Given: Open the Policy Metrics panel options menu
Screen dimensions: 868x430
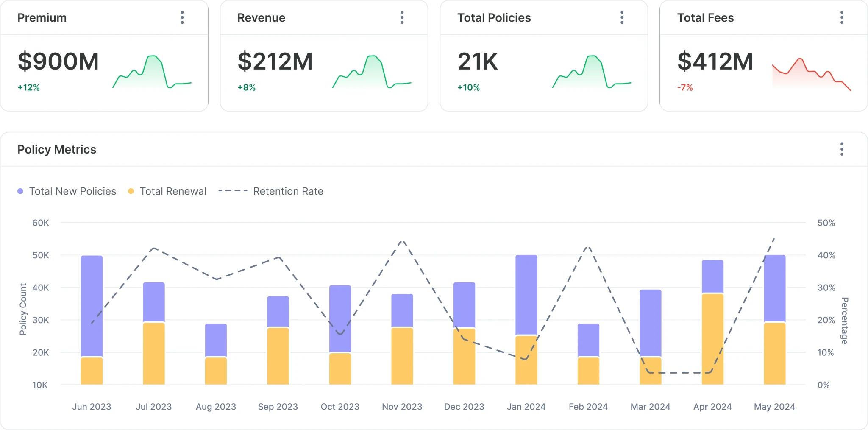Looking at the screenshot, I should click(x=842, y=149).
